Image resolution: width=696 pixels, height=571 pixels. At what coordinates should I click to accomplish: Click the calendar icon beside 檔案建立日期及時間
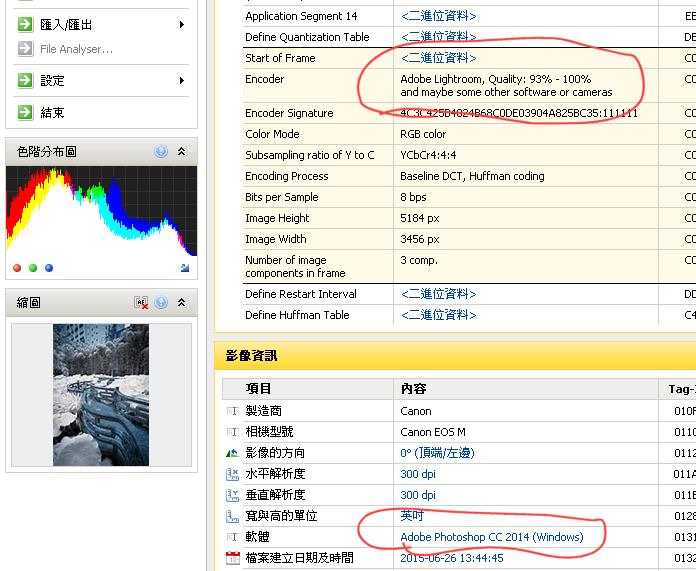(232, 558)
